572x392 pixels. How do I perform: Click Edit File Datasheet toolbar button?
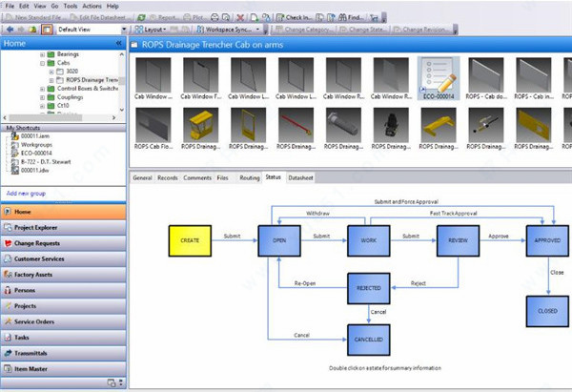click(x=98, y=17)
